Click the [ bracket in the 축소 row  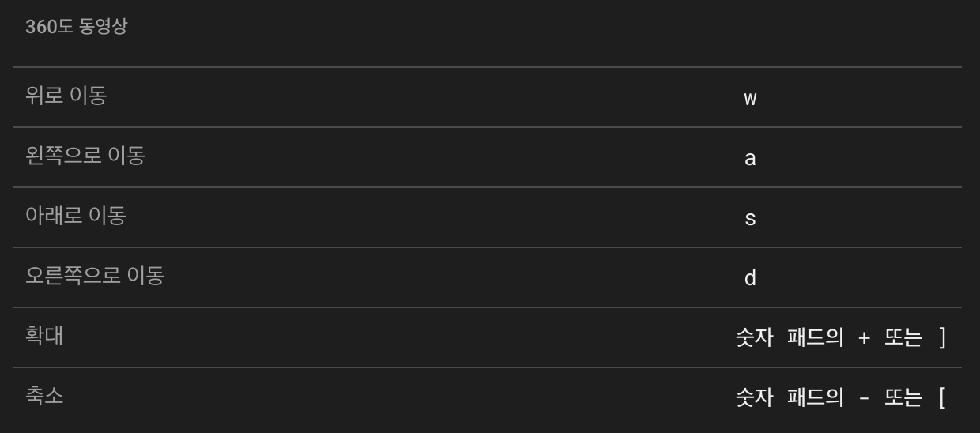(942, 397)
